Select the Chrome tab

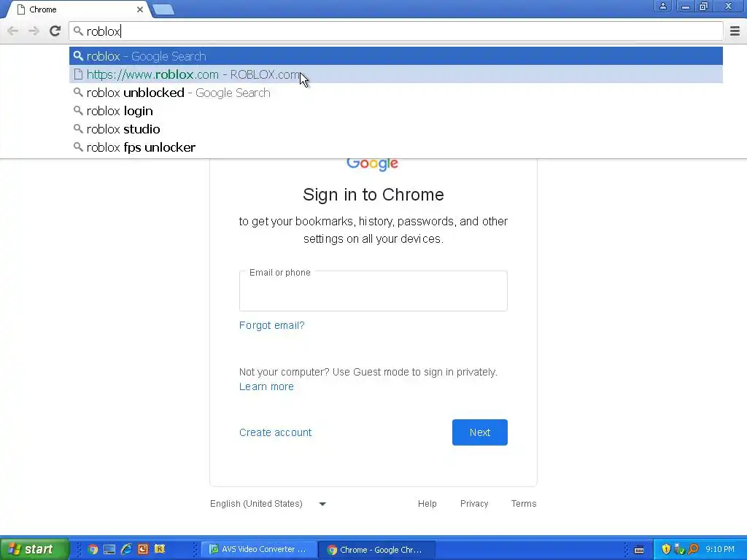(x=79, y=9)
